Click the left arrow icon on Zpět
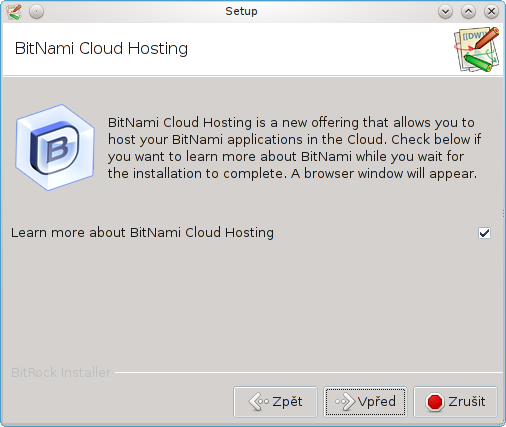Viewport: 506px width, 427px height. (x=258, y=401)
